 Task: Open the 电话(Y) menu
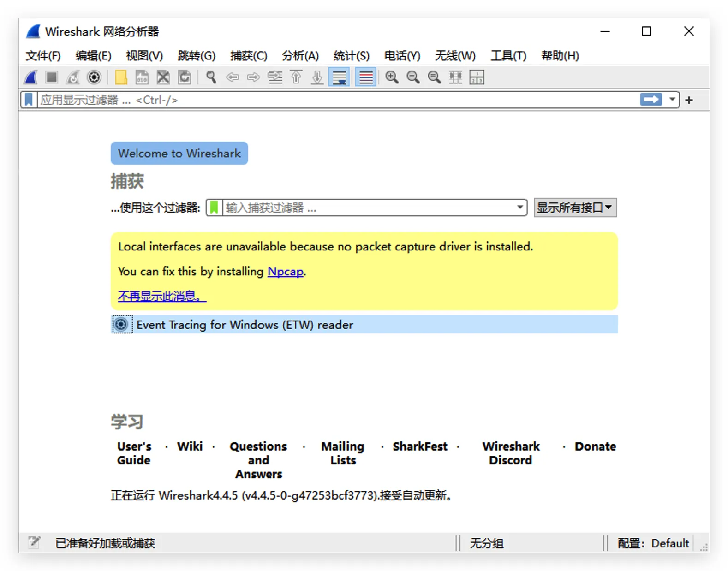tap(402, 56)
